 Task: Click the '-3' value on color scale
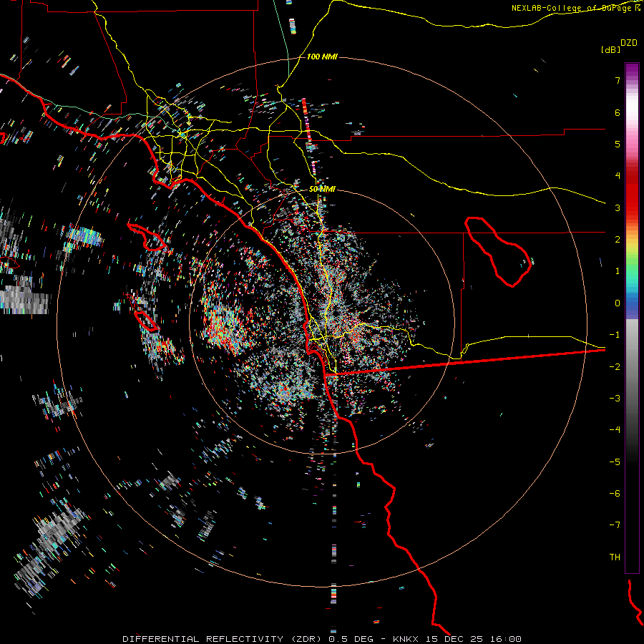coord(615,399)
